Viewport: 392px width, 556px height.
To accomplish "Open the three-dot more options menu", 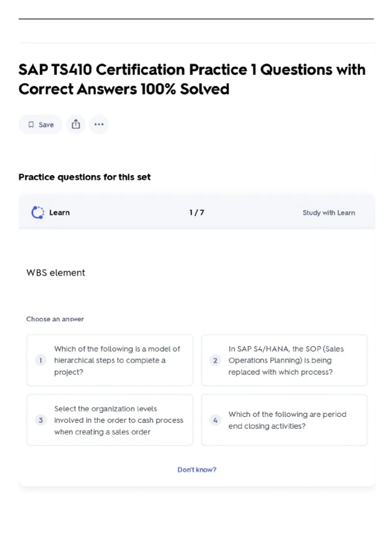I will pyautogui.click(x=99, y=124).
